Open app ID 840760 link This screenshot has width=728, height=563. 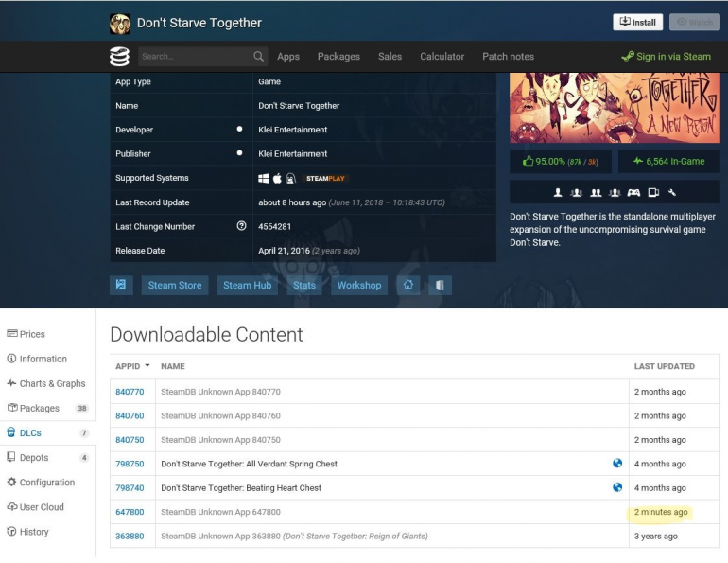coord(130,415)
